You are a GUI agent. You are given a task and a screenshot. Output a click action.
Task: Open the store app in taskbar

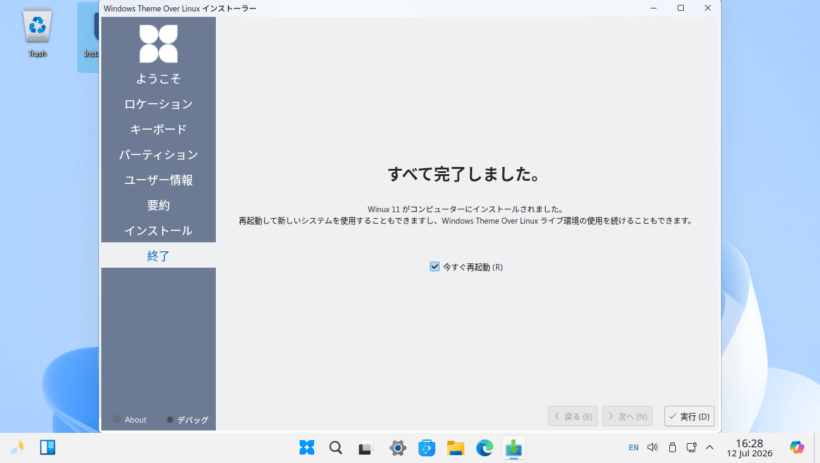[x=427, y=448]
